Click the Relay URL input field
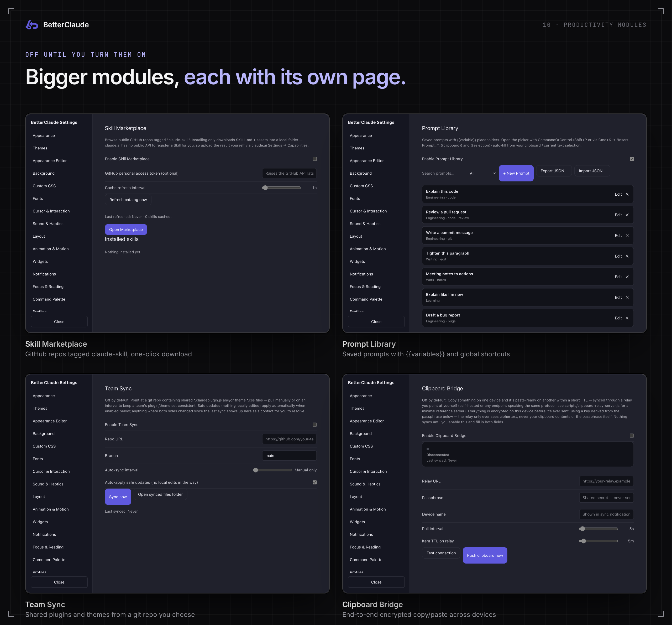This screenshot has height=625, width=672. [x=606, y=482]
